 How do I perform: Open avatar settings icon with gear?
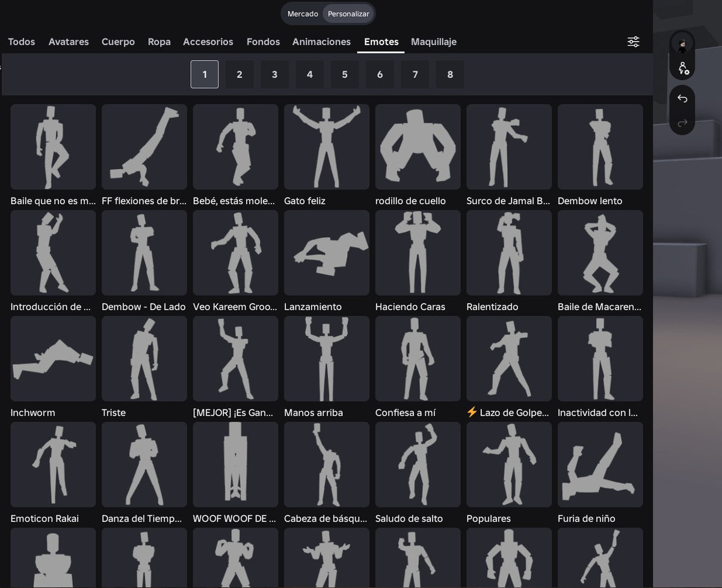click(x=683, y=68)
